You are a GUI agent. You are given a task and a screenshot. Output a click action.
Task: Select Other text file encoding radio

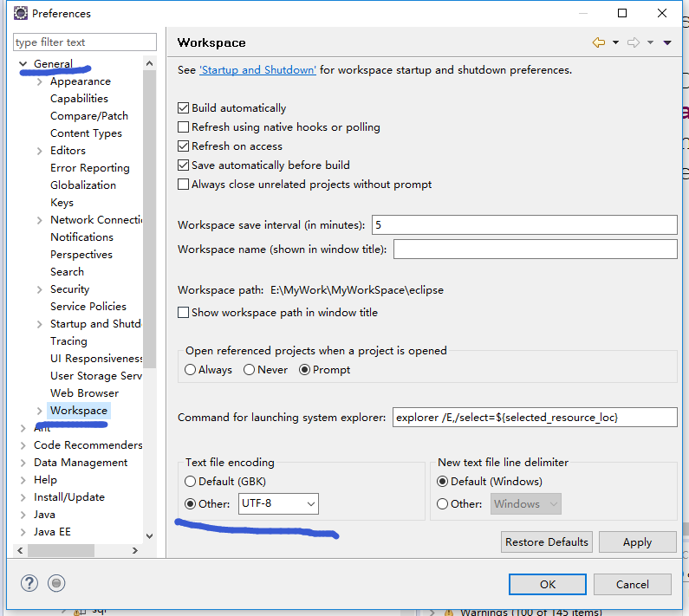(191, 504)
